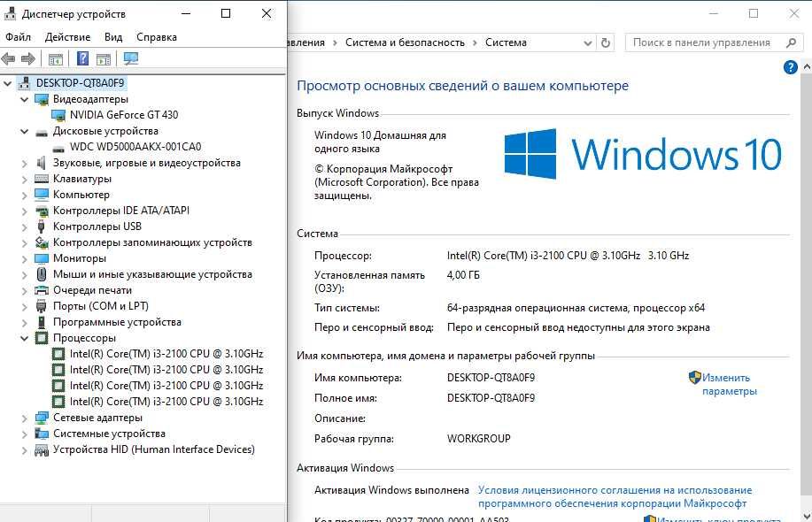Screen dimensions: 812x522
Task: Open the Справка menu
Action: pyautogui.click(x=157, y=37)
